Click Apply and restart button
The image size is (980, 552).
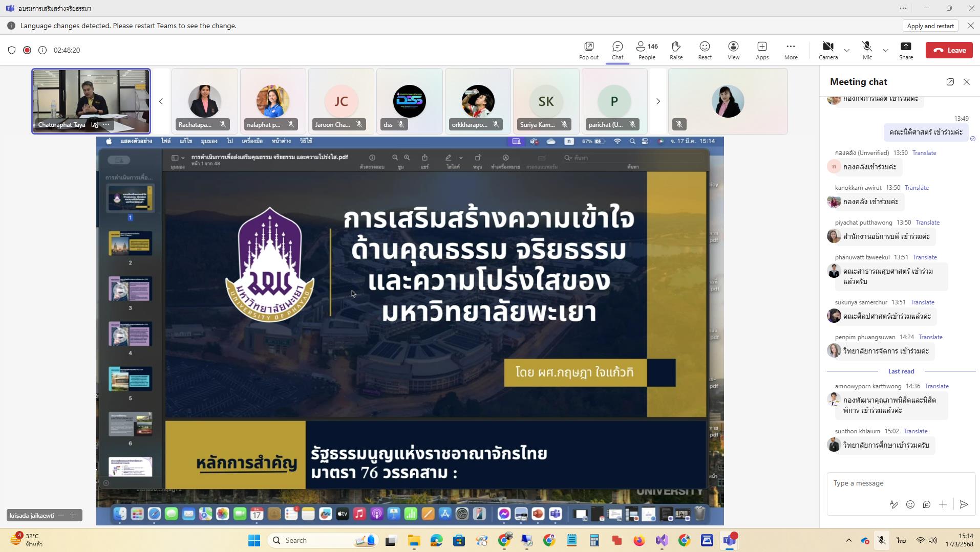tap(930, 26)
